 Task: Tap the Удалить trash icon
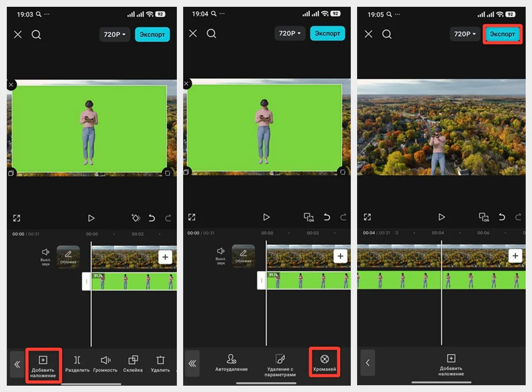pyautogui.click(x=160, y=364)
